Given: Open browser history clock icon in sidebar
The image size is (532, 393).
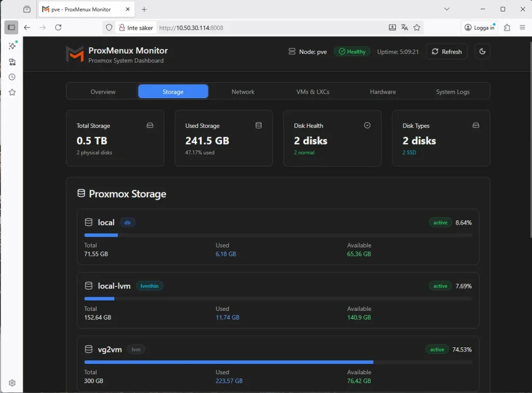Looking at the screenshot, I should coord(12,77).
